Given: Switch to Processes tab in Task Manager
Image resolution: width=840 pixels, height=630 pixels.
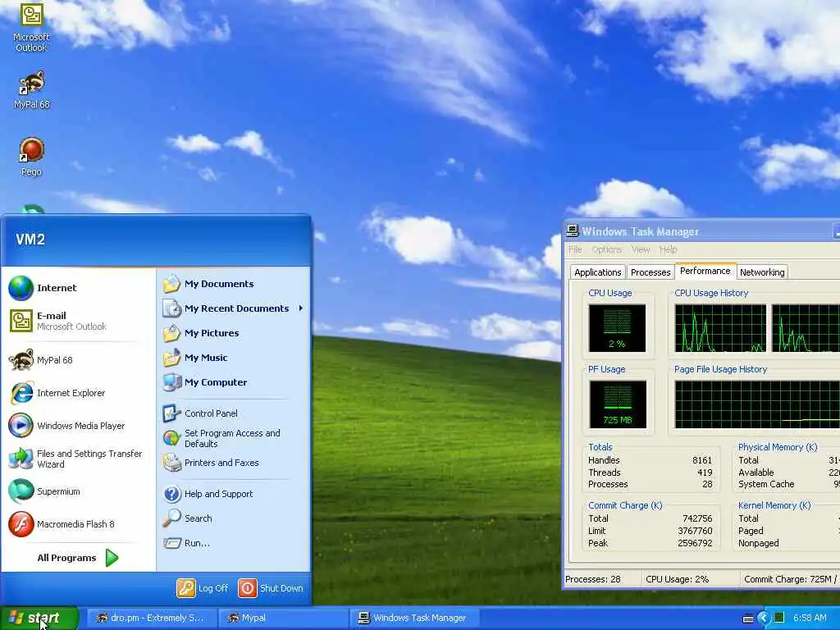Looking at the screenshot, I should pos(651,272).
